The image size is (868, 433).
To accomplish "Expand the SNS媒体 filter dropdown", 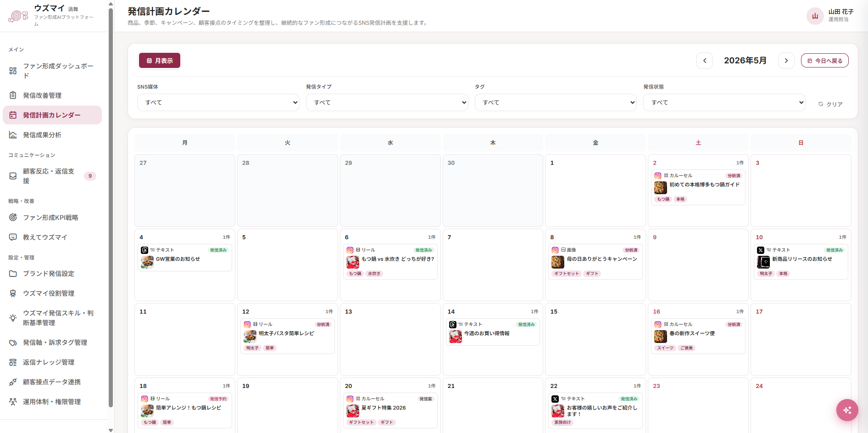I will pyautogui.click(x=218, y=102).
